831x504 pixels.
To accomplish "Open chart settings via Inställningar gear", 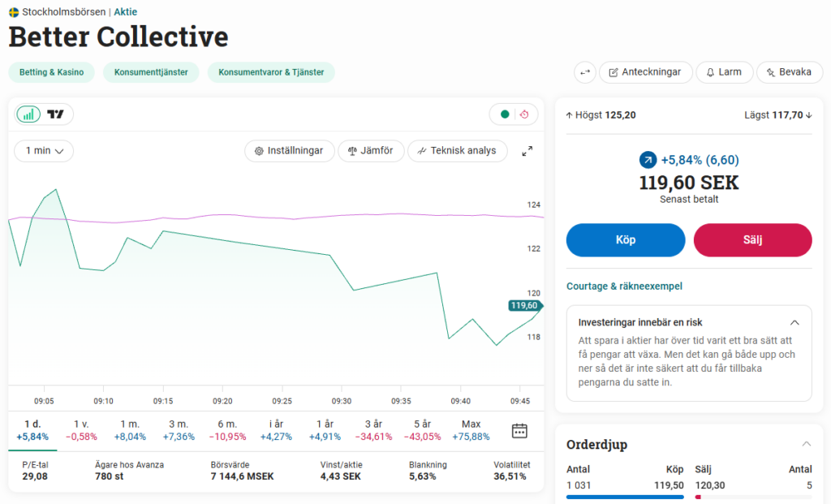I will (289, 151).
